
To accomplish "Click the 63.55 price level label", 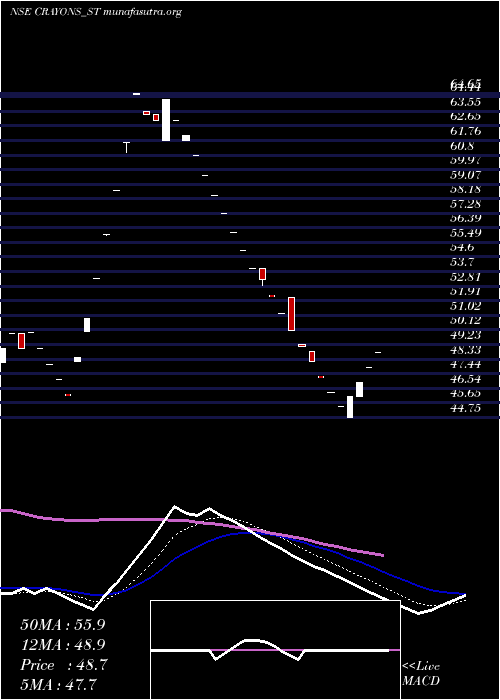I will [x=466, y=102].
